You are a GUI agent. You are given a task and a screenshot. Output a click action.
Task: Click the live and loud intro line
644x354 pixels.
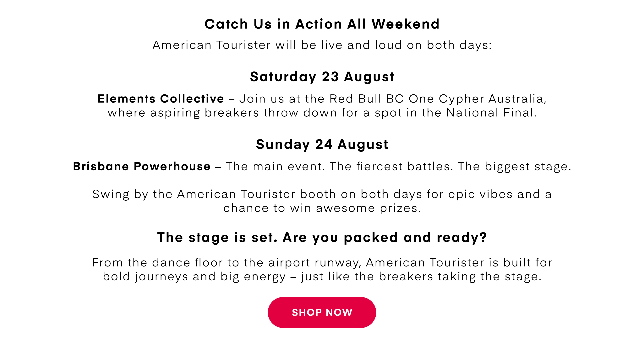[322, 45]
